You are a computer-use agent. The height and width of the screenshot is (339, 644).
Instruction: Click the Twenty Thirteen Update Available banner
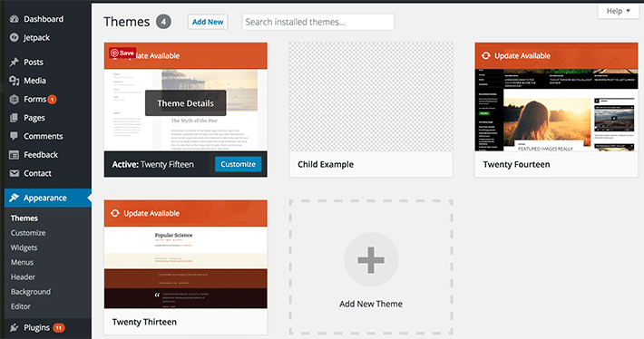[186, 213]
